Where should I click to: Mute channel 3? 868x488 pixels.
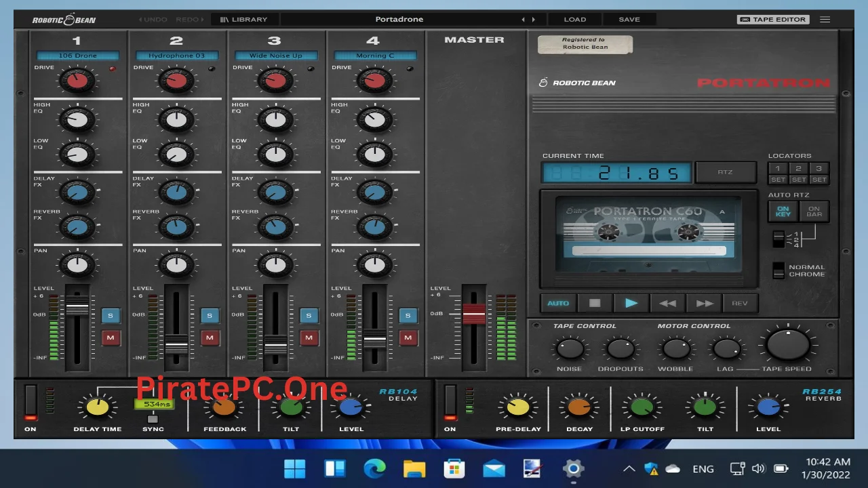[309, 337]
